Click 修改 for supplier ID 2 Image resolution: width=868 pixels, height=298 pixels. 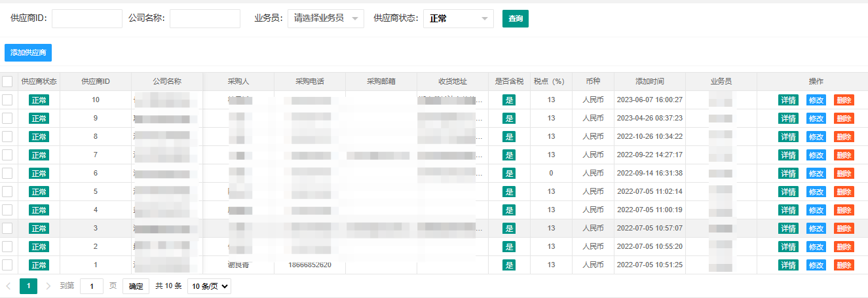816,247
